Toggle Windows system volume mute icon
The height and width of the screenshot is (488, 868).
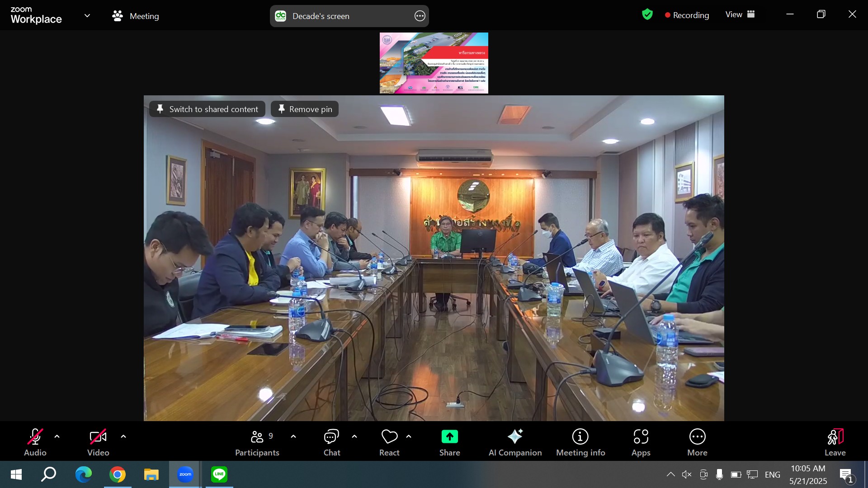coord(687,474)
